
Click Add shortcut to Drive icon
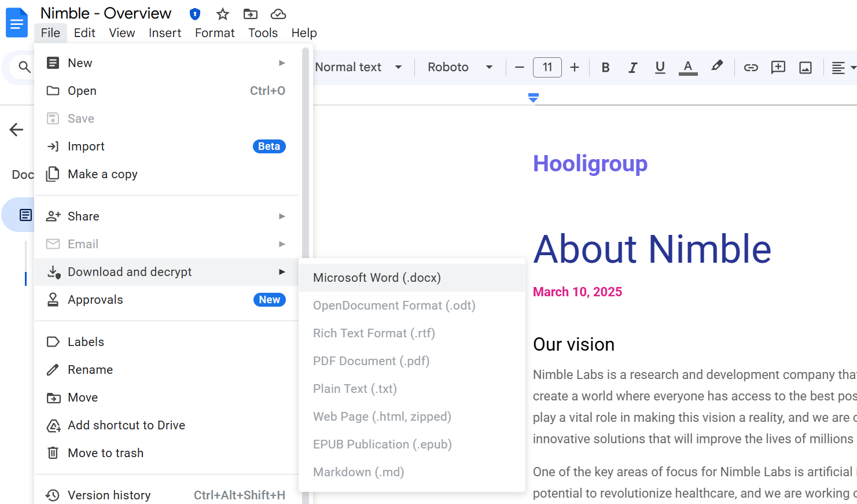pos(53,426)
